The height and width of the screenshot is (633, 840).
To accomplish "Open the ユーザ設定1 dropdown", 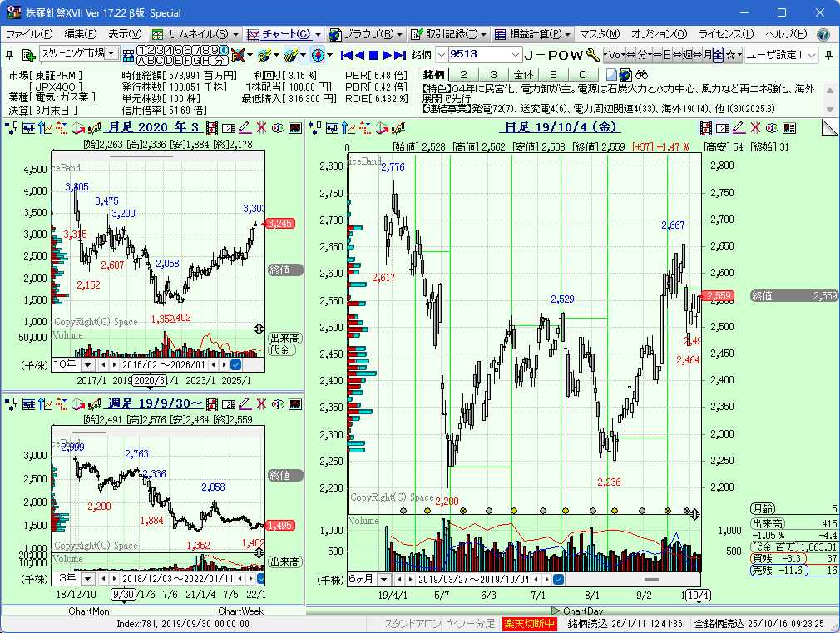I will point(812,55).
